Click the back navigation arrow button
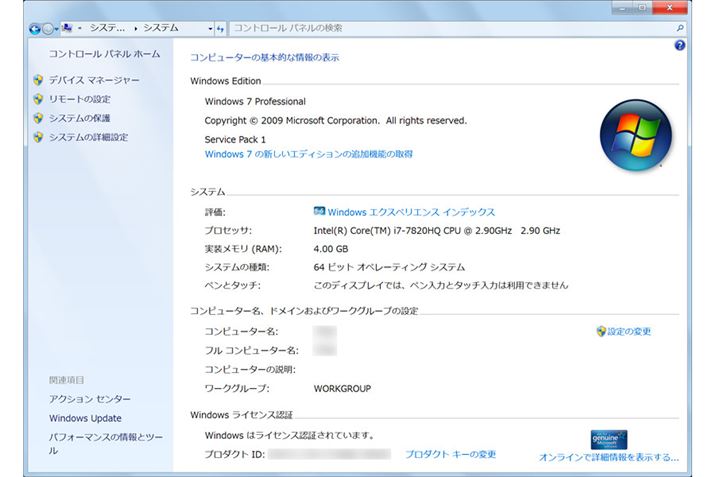Viewport: 715px width, 477px height. click(x=35, y=29)
